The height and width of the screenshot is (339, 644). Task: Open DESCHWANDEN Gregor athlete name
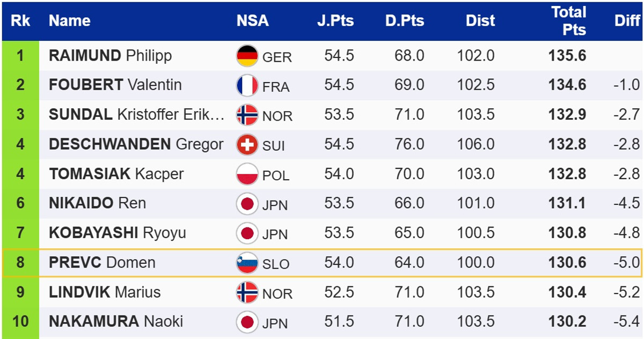(136, 144)
